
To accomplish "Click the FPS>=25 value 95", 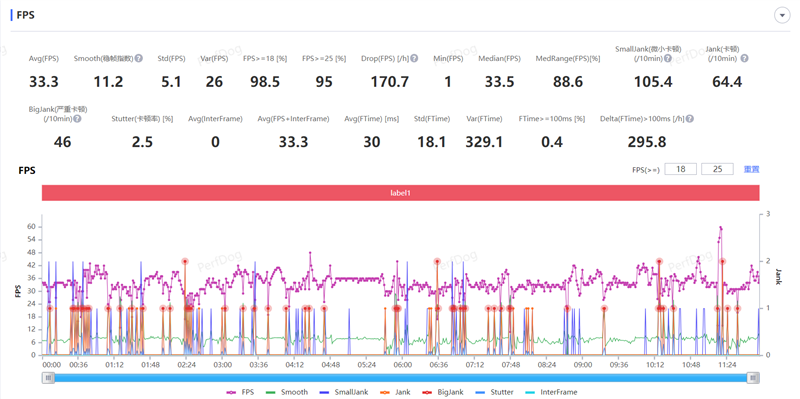I will pos(324,82).
